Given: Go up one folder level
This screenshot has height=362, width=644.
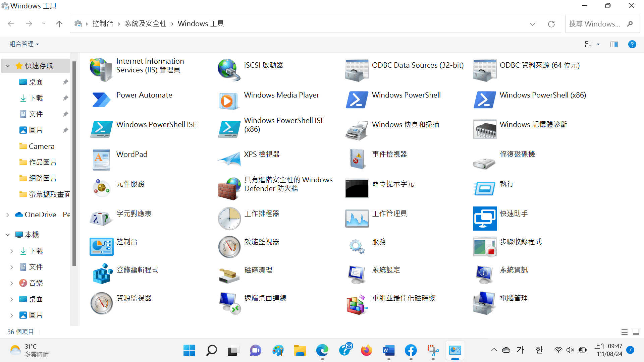Looking at the screenshot, I should [59, 23].
